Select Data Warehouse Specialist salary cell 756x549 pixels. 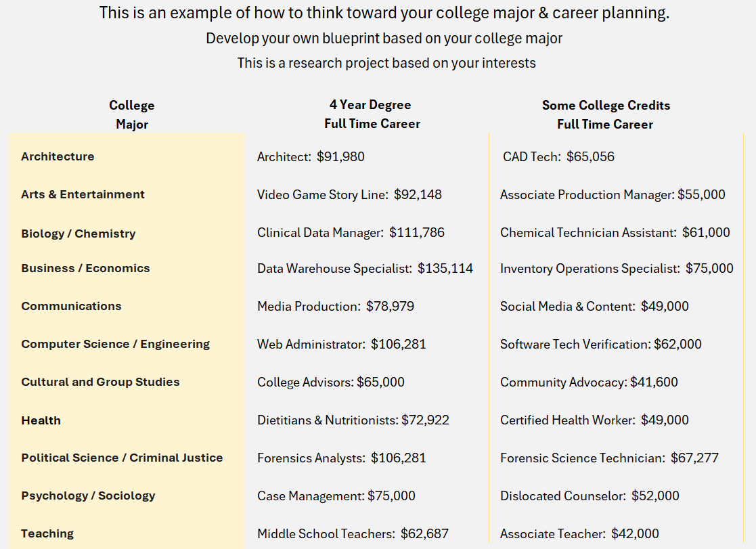click(x=365, y=268)
